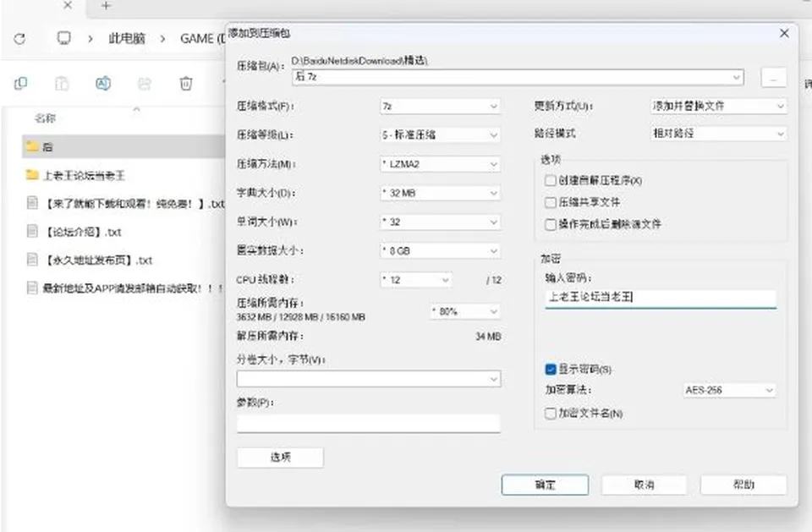Close the 添加到压缩包 dialog
This screenshot has height=532, width=812.
pyautogui.click(x=784, y=33)
